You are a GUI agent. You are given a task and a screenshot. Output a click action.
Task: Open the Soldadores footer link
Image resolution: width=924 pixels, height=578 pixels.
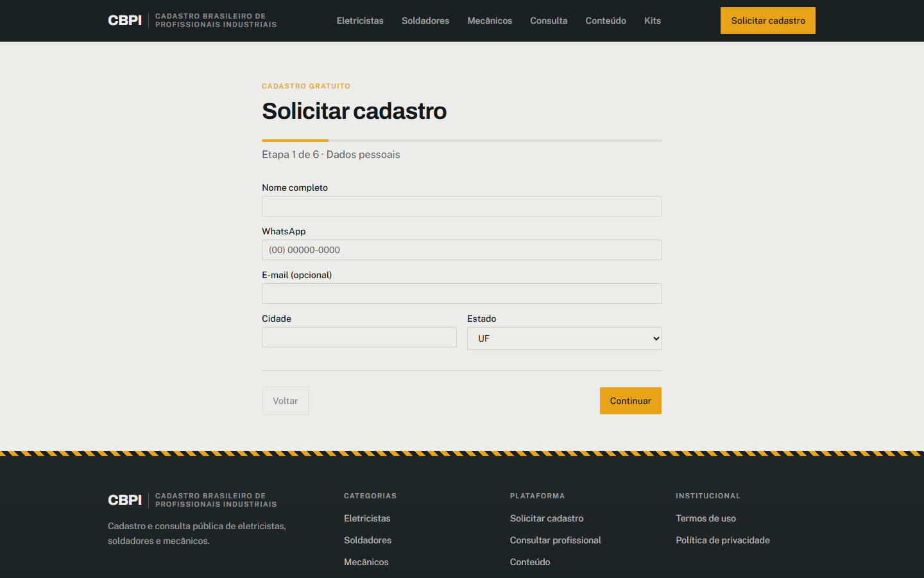point(368,540)
